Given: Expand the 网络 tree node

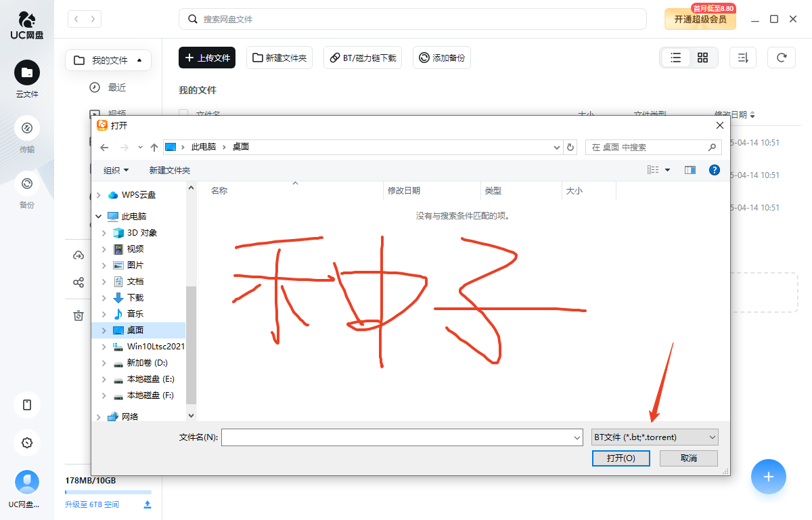Looking at the screenshot, I should (99, 416).
